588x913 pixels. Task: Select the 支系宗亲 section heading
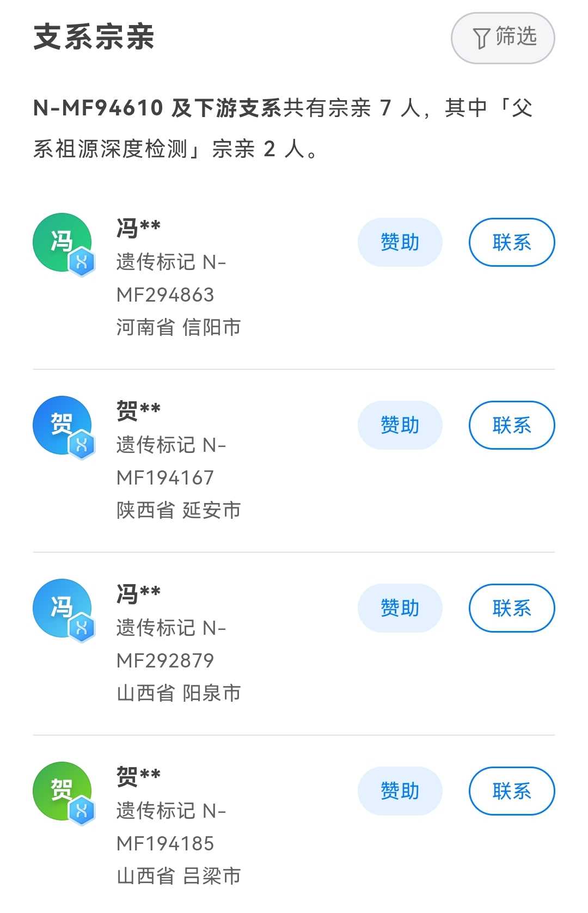pos(94,38)
